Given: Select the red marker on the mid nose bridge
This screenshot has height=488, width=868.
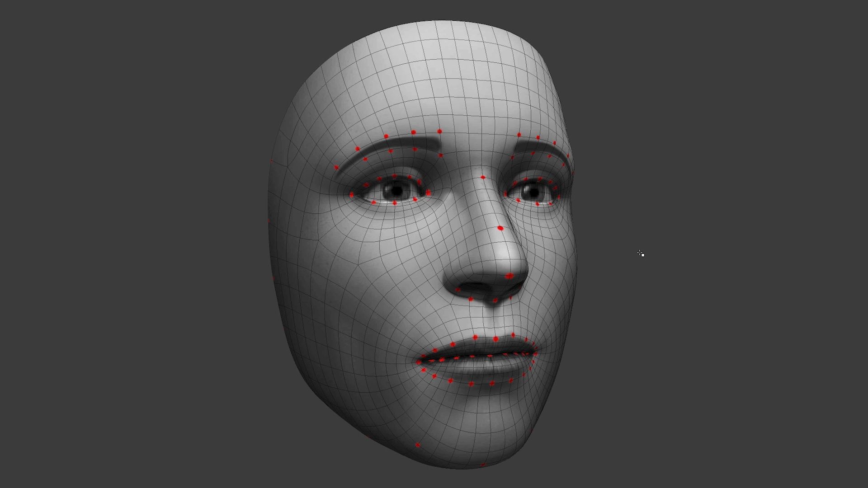Looking at the screenshot, I should point(500,229).
